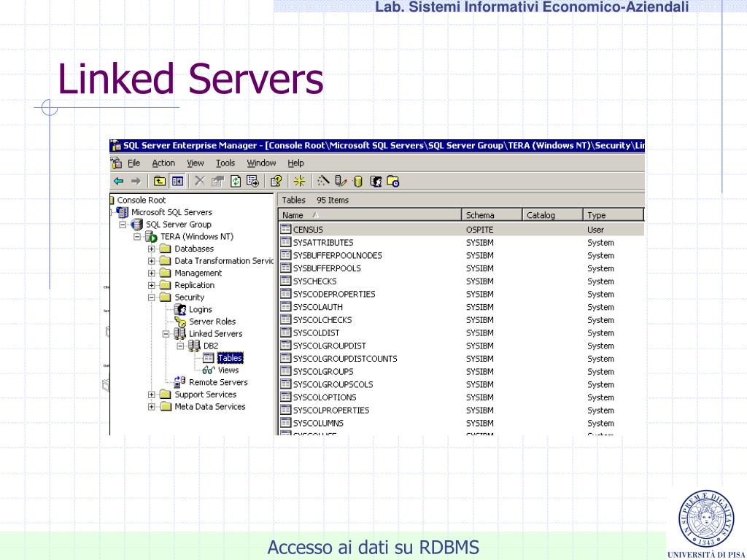Click the Server Roles key icon
Image resolution: width=747 pixels, height=560 pixels.
tap(181, 322)
